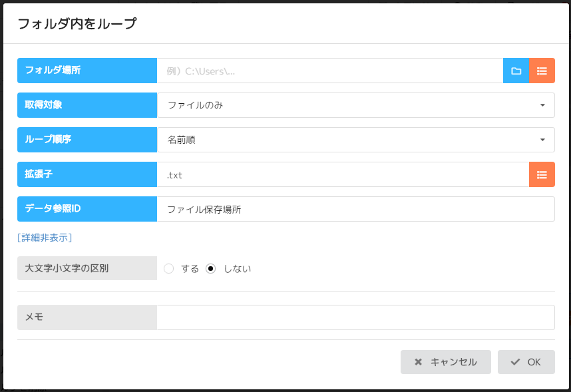Click the blue データ参照ID label
This screenshot has width=571, height=392.
[87, 209]
